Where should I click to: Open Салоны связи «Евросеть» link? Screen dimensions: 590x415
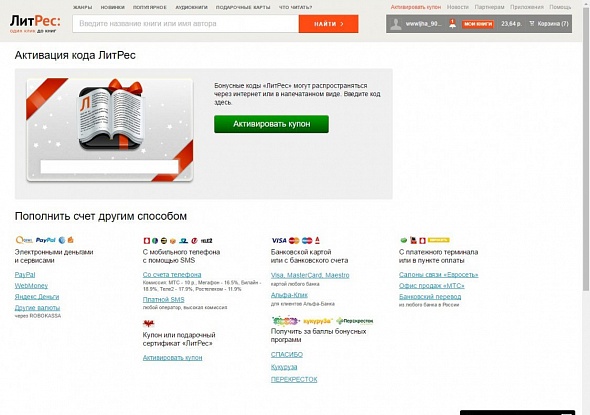click(x=438, y=275)
